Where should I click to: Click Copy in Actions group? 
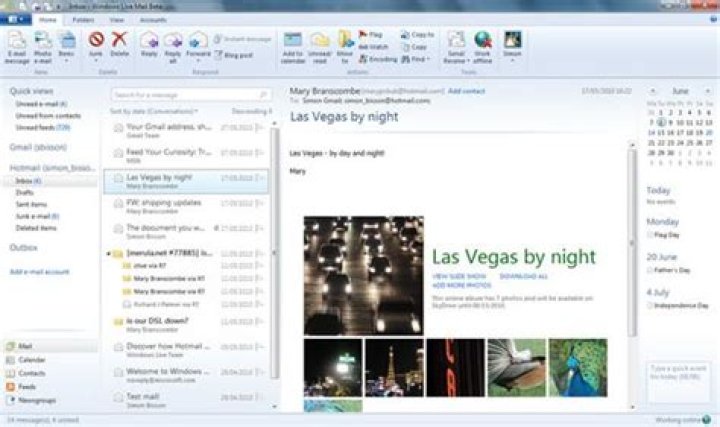[414, 47]
